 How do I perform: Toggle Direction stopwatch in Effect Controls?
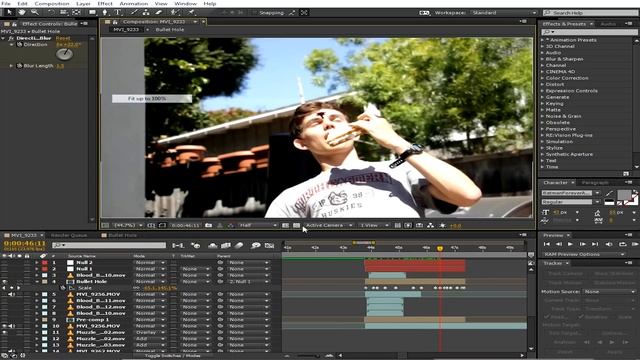point(19,44)
